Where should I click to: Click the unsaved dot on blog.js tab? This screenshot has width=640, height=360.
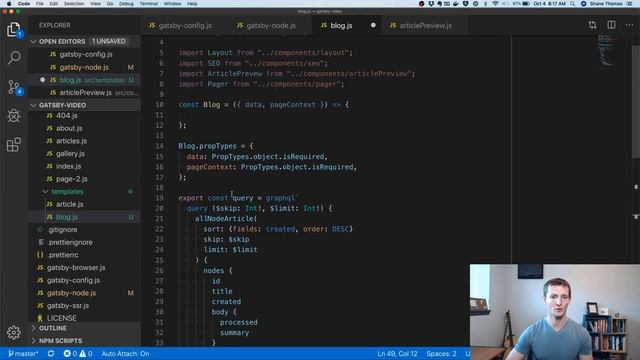click(x=373, y=25)
